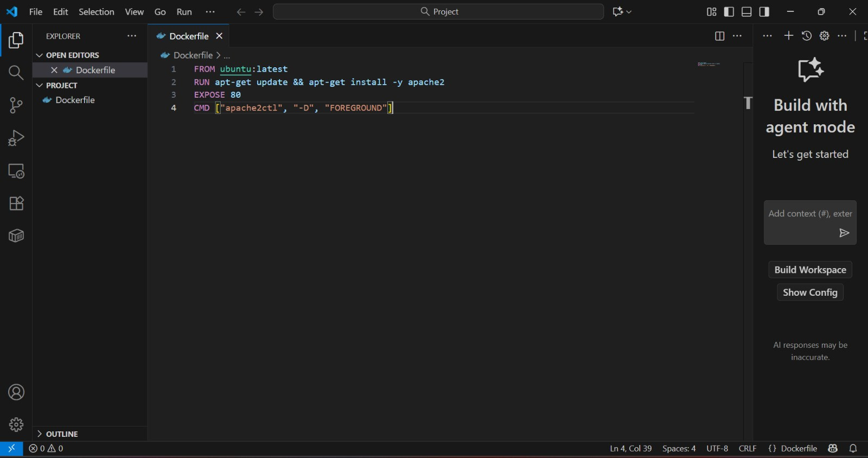Open the Remote Explorer view icon
The image size is (868, 458).
tap(16, 171)
